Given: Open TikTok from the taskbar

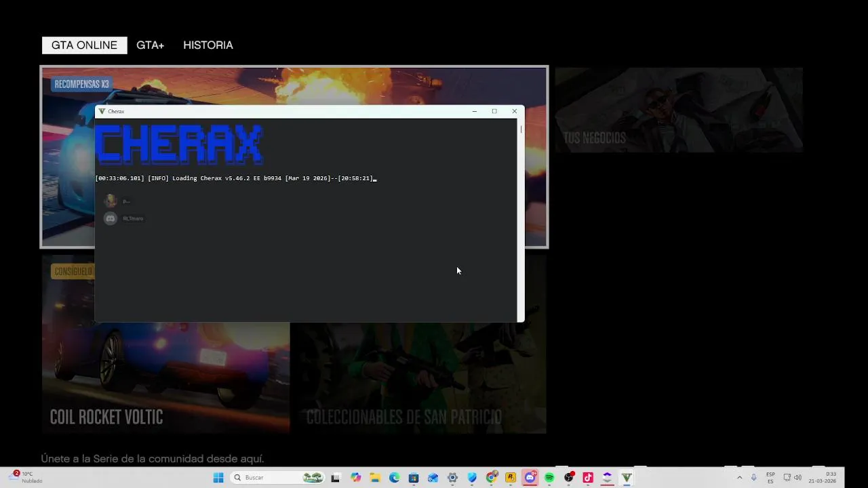Looking at the screenshot, I should (588, 478).
